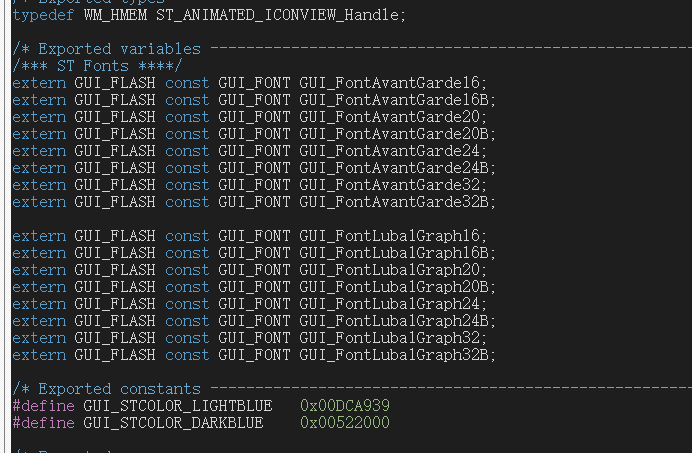The width and height of the screenshot is (692, 453).
Task: Click the Exported variables comment line
Action: 352,49
